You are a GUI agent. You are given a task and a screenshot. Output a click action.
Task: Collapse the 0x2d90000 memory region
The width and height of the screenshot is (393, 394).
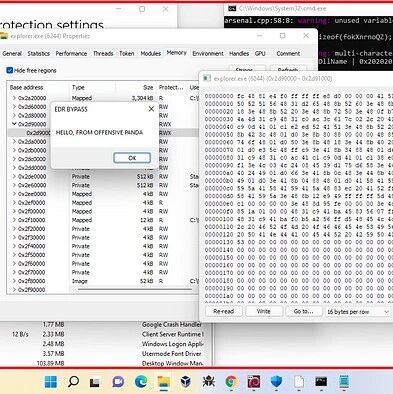[14, 124]
